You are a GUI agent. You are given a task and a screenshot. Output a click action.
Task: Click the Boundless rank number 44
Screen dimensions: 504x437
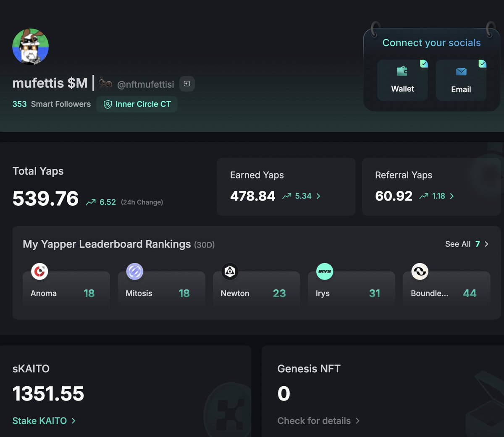pos(470,293)
